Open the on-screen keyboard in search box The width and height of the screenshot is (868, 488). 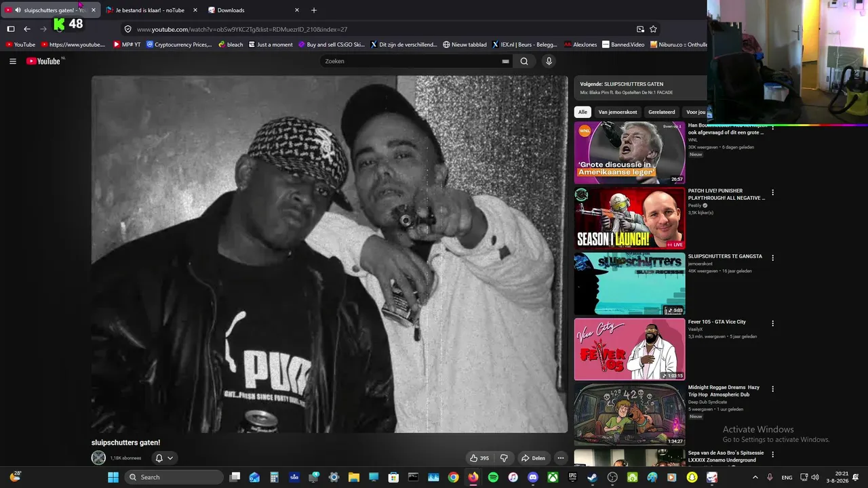pyautogui.click(x=505, y=61)
